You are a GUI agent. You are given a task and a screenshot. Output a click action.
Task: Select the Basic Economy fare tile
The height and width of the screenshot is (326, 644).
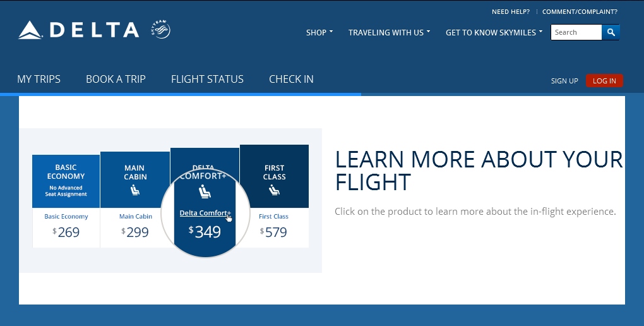[x=66, y=201]
